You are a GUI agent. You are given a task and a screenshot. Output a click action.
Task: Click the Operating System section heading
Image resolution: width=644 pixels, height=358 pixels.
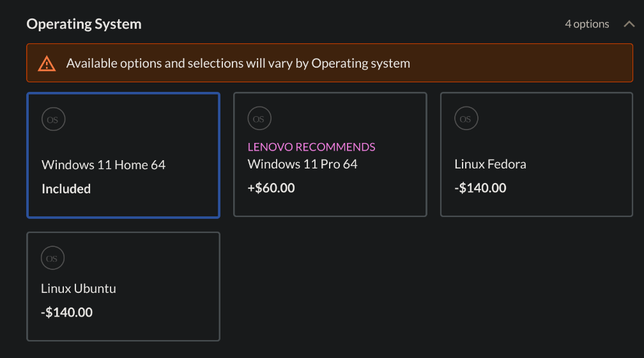[84, 24]
